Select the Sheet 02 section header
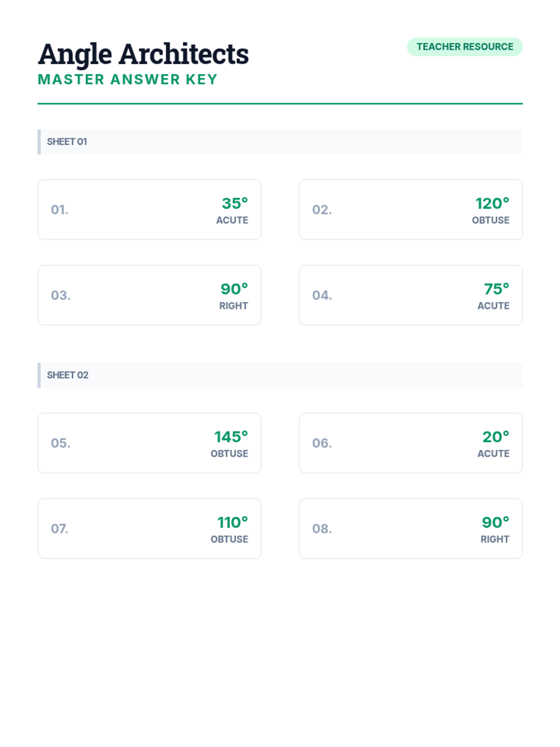The image size is (560, 747). coord(280,375)
